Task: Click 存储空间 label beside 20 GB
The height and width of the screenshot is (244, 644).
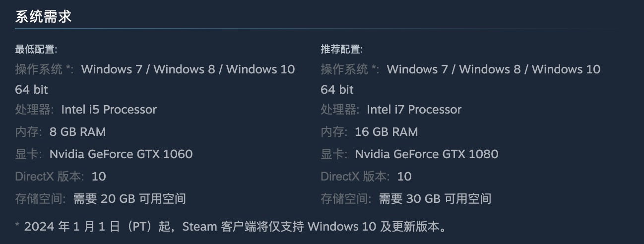Action: 40,199
